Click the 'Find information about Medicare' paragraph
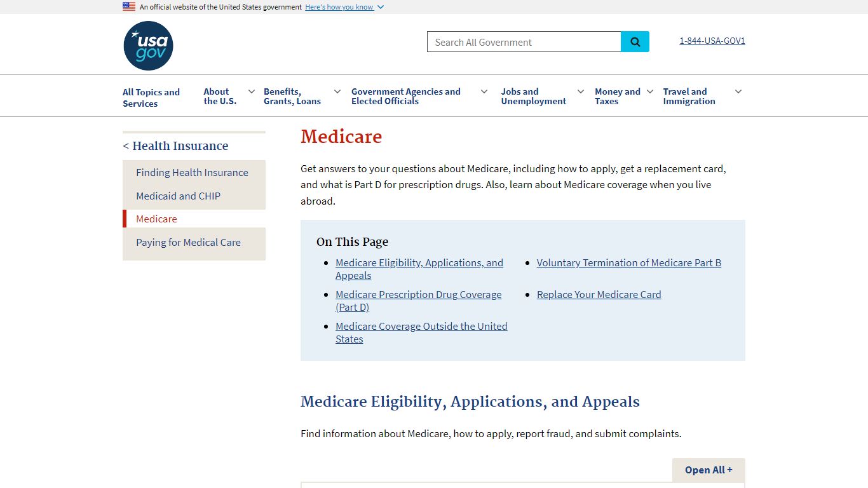The image size is (868, 488). click(x=491, y=433)
